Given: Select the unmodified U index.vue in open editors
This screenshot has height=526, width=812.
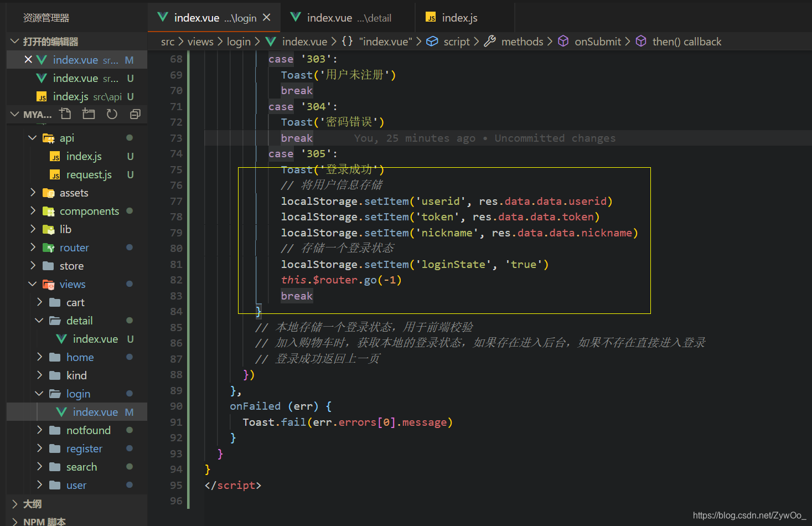Looking at the screenshot, I should 77,78.
